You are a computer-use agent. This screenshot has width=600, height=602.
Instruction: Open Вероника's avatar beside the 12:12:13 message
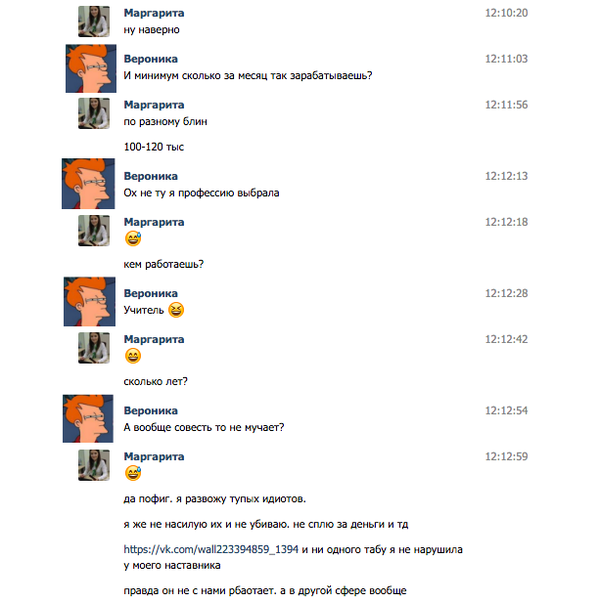click(92, 184)
